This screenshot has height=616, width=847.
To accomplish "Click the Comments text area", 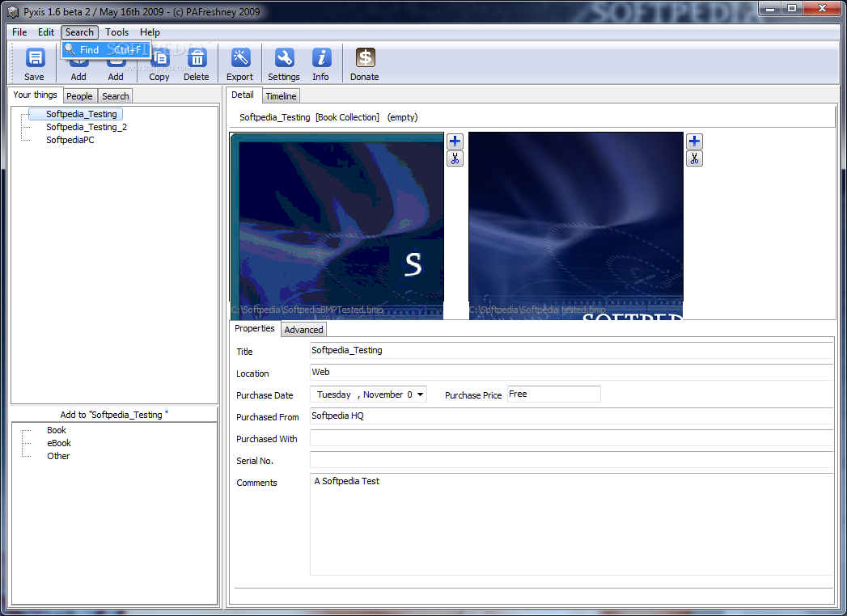I will click(571, 524).
